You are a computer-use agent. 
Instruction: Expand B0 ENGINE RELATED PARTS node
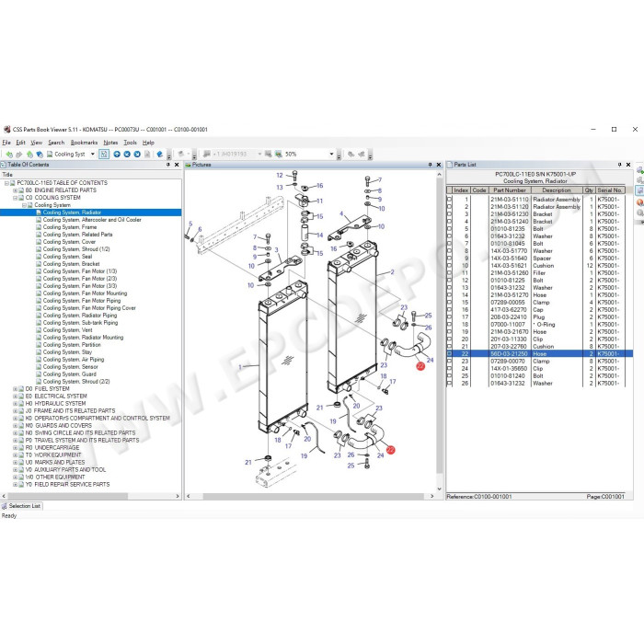[x=16, y=190]
